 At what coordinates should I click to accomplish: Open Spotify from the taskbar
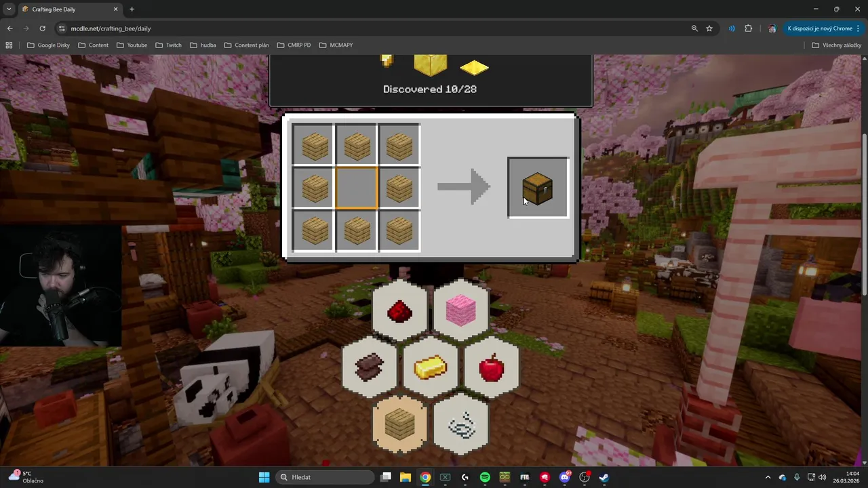point(485,477)
